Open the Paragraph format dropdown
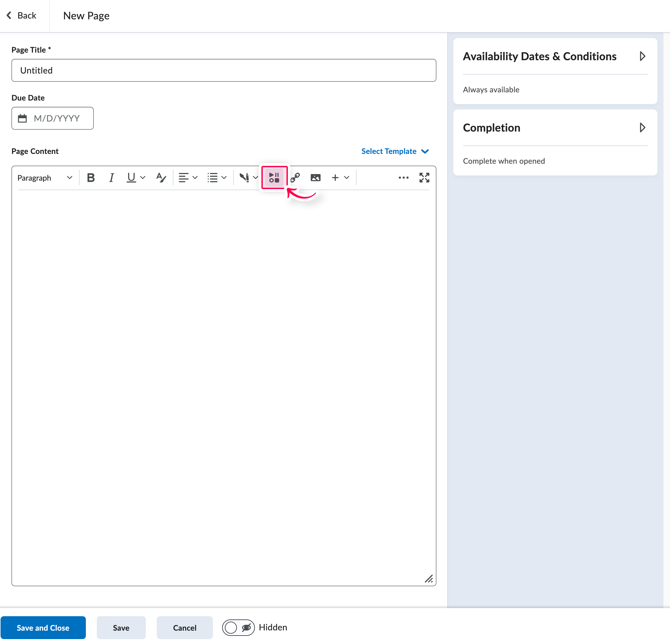The height and width of the screenshot is (644, 670). point(44,178)
